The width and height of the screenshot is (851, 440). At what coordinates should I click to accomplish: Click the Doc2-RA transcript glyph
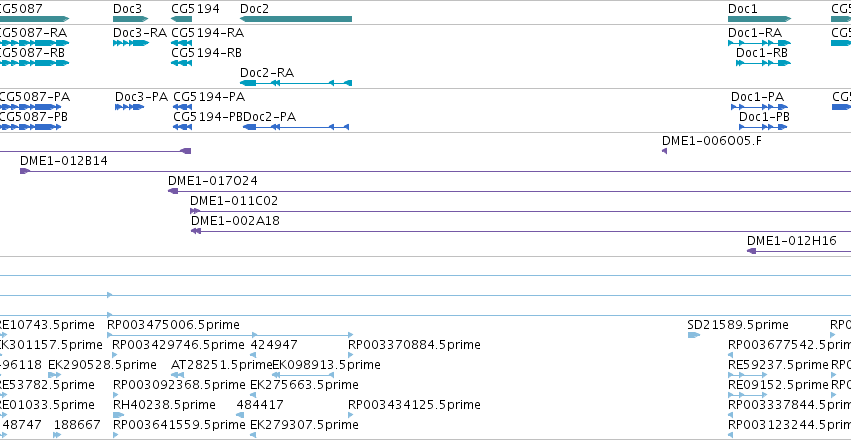point(296,83)
